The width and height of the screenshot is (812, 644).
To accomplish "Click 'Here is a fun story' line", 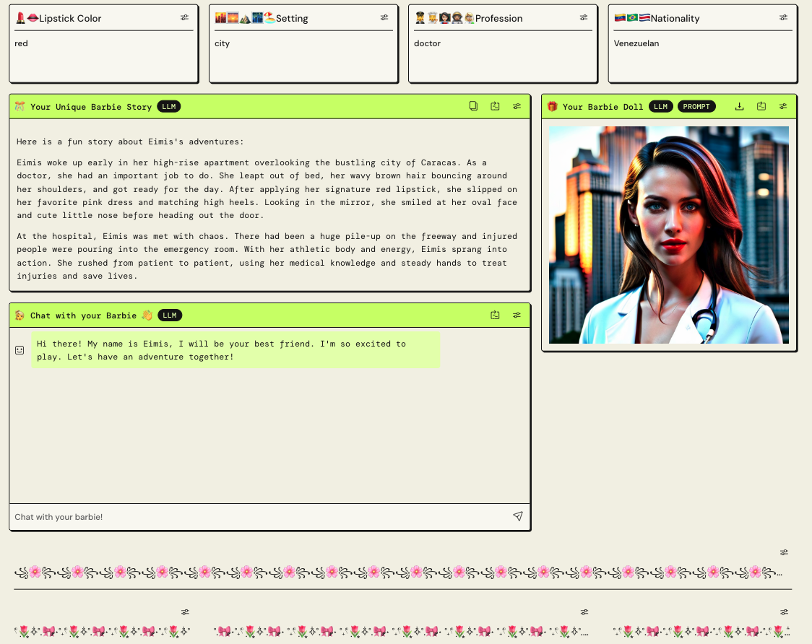I will pos(130,142).
